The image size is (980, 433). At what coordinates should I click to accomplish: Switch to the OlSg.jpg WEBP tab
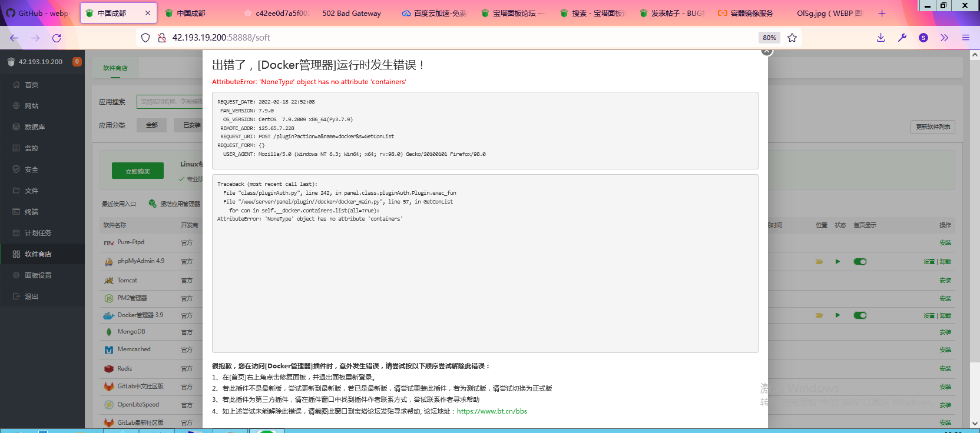tap(829, 13)
